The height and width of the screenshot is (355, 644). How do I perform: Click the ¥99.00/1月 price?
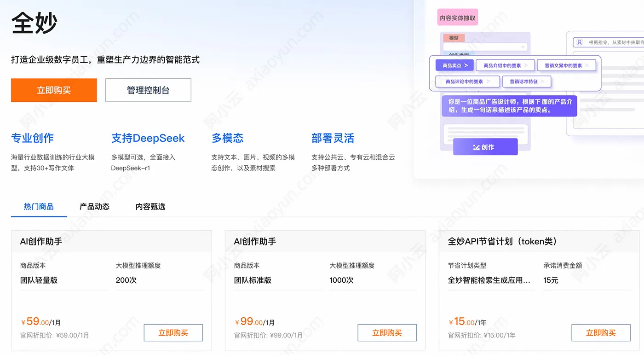254,322
